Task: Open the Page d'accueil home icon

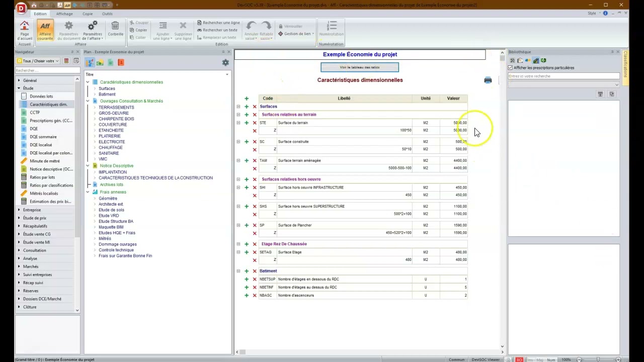Action: pyautogui.click(x=25, y=31)
